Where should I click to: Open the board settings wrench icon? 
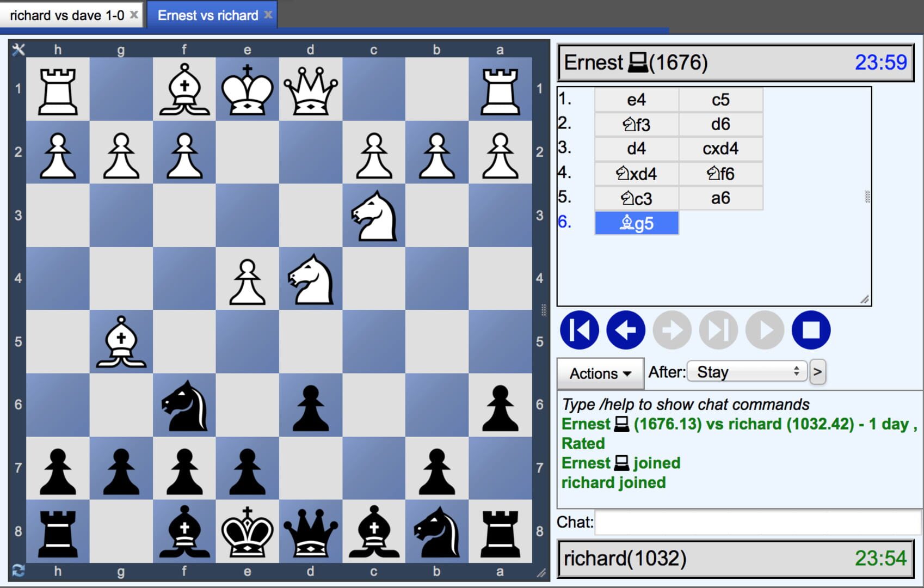19,50
